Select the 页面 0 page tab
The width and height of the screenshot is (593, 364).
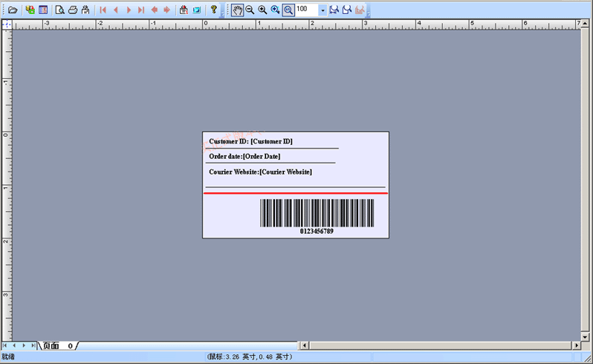(58, 345)
